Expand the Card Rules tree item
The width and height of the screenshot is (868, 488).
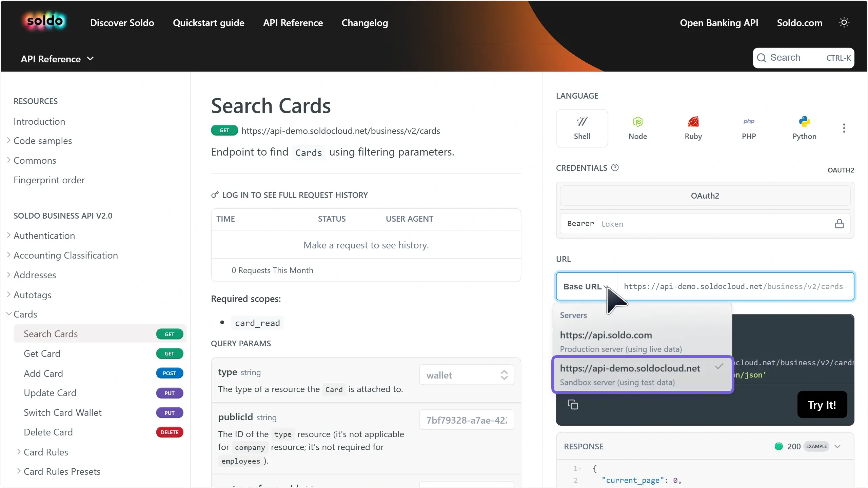46,452
